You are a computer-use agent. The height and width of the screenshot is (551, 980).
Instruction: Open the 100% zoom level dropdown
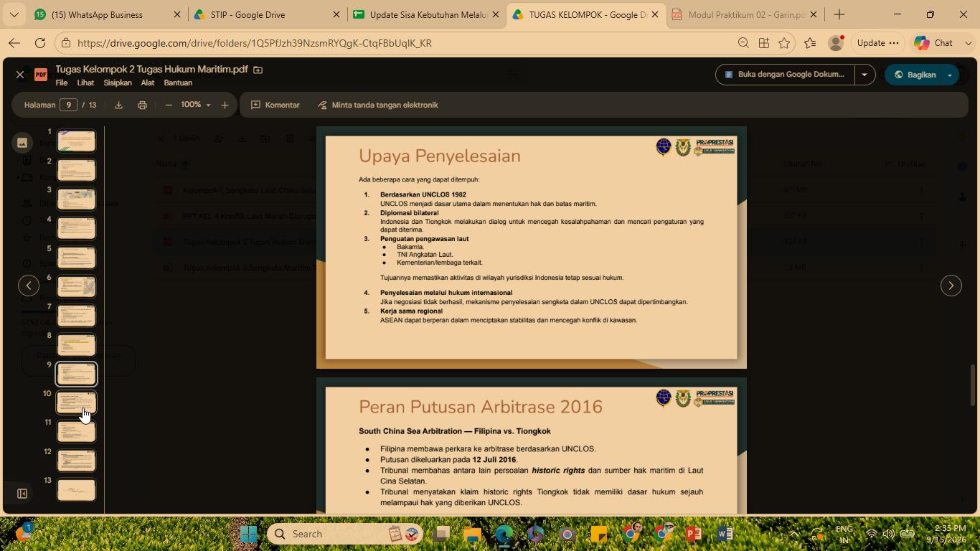tap(194, 105)
